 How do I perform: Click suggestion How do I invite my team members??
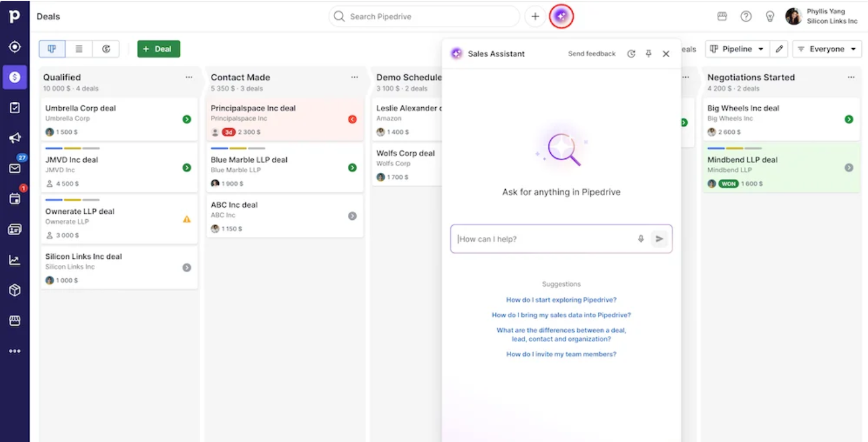click(x=561, y=354)
